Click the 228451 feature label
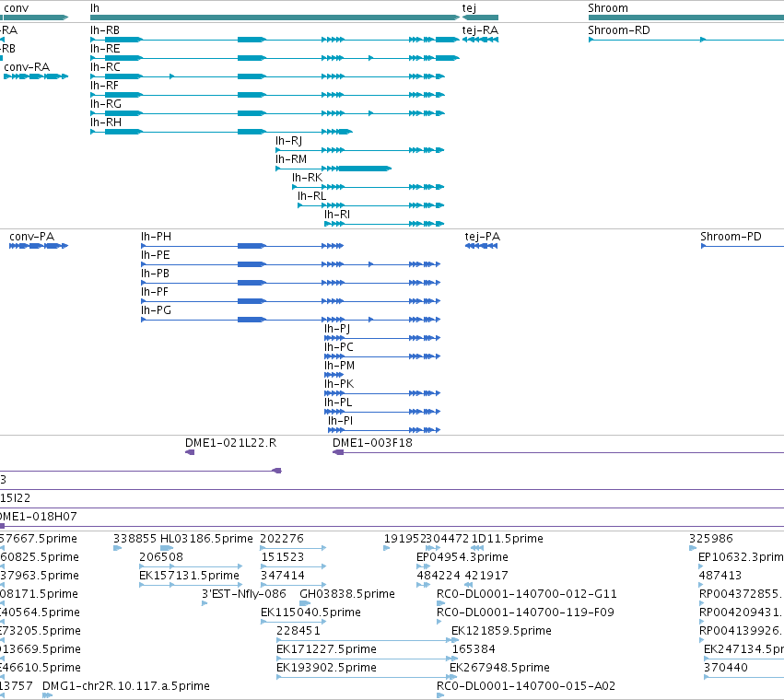Screen dimensions: 784x700 click(x=298, y=631)
